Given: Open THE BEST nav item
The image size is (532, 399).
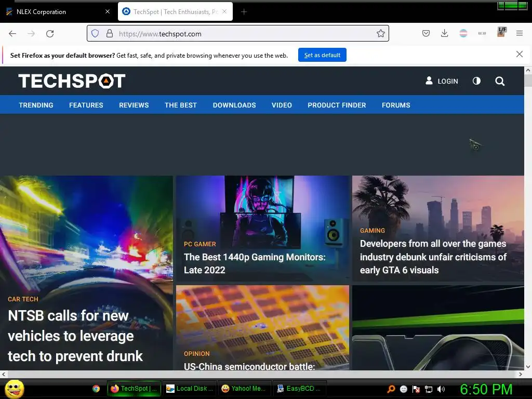Looking at the screenshot, I should (x=181, y=105).
